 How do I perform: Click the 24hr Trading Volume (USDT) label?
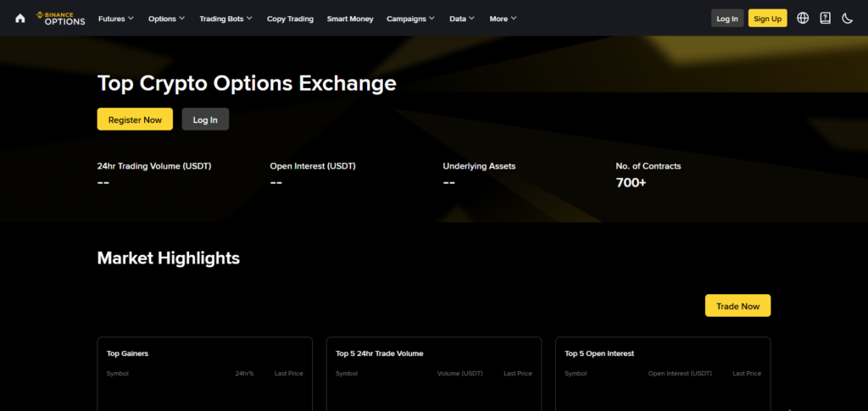(x=154, y=166)
